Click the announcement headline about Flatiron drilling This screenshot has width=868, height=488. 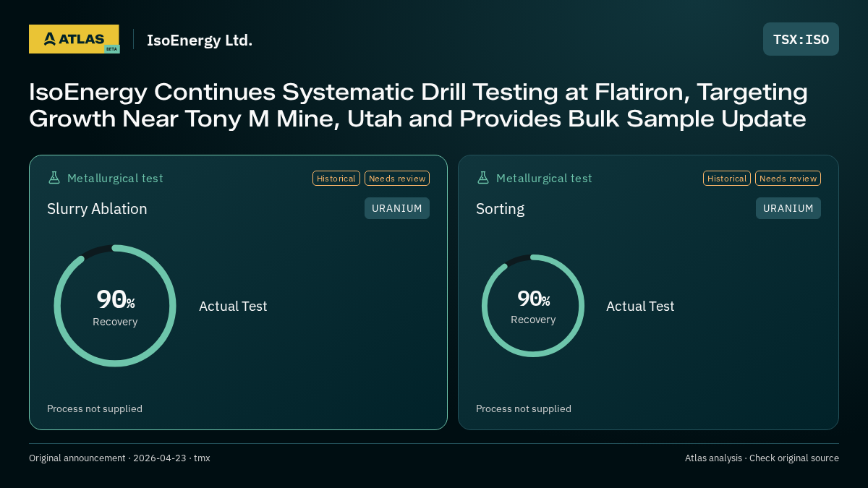tap(418, 105)
